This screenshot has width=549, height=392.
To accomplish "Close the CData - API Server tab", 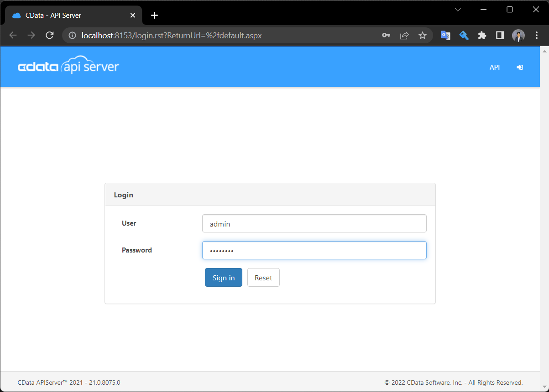I will coord(133,15).
